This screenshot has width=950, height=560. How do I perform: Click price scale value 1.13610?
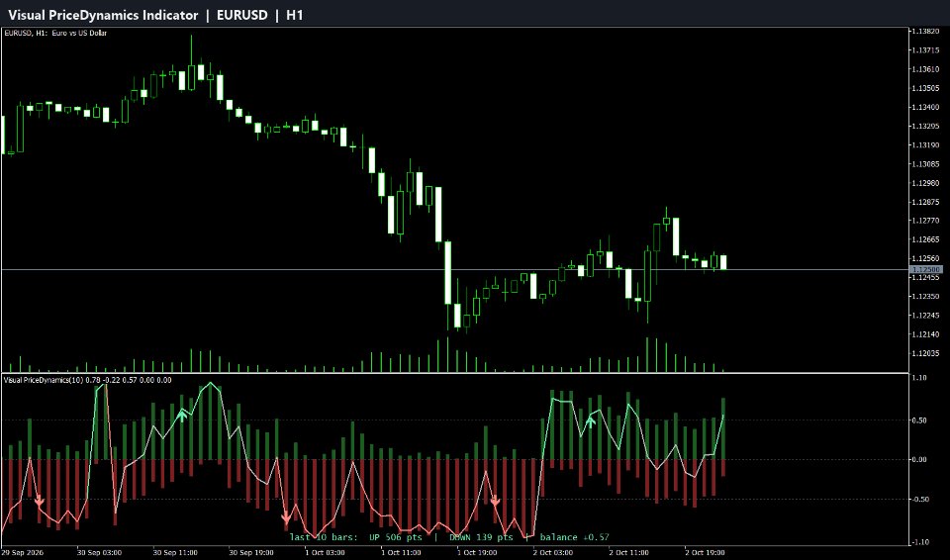point(926,69)
